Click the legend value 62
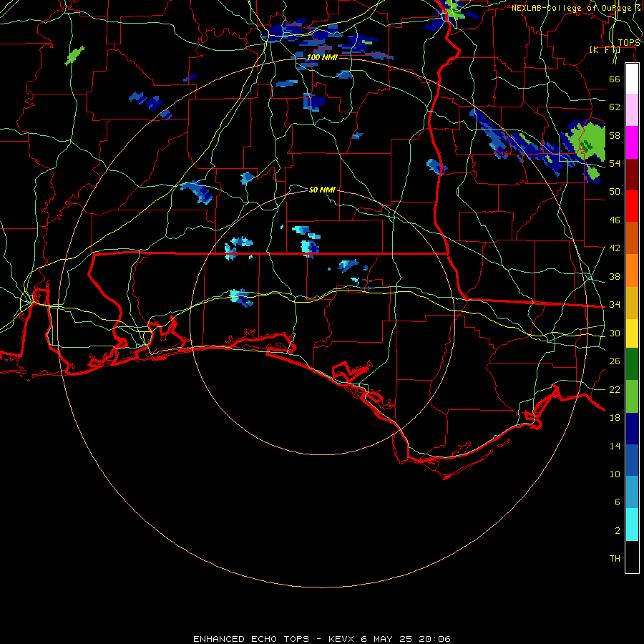644x644 pixels. tap(615, 107)
